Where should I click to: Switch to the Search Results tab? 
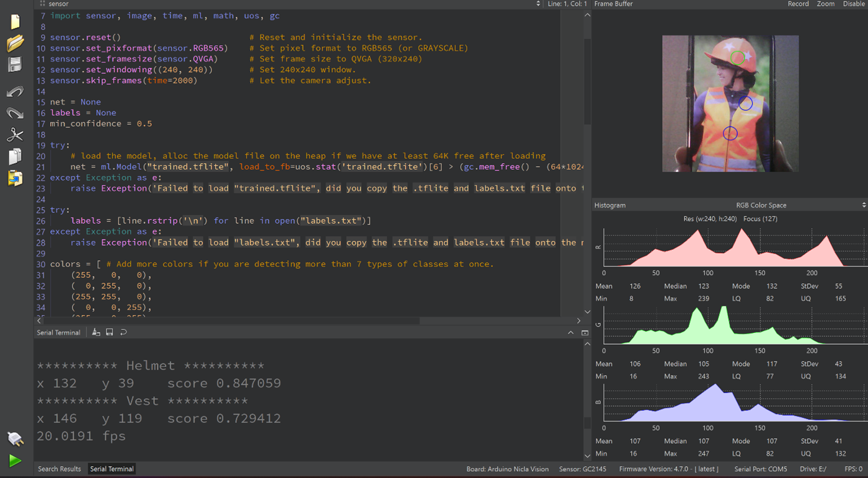pos(60,469)
